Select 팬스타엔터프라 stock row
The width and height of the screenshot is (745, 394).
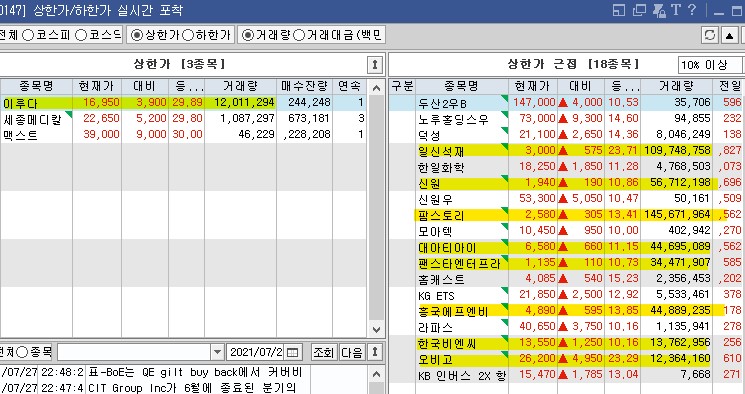coord(567,263)
